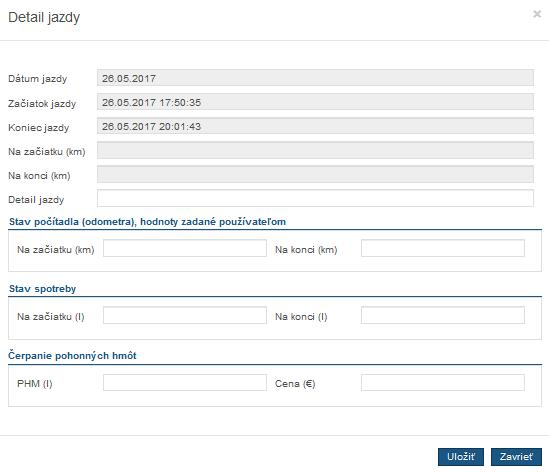
Task: Click the Cena (€) input field
Action: (x=443, y=383)
